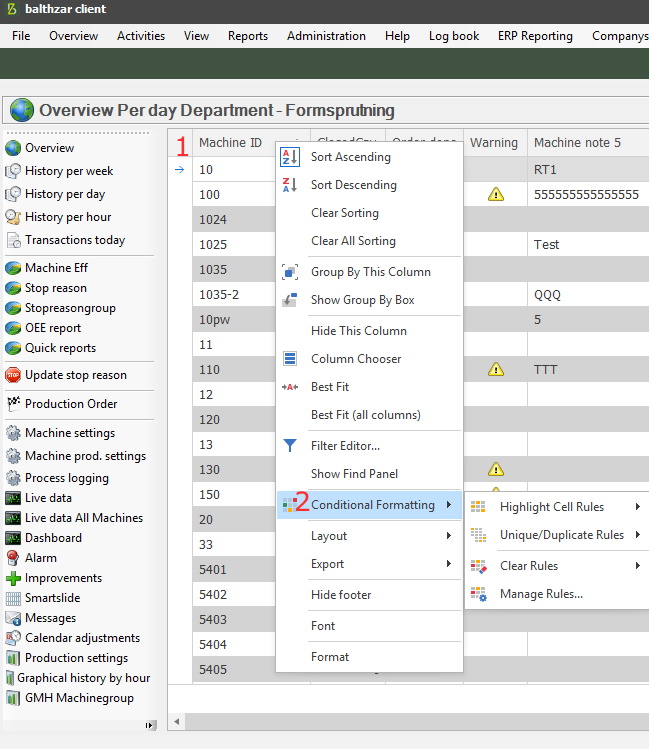Click the Highlight Cell Rules icon
The image size is (649, 749).
(478, 507)
